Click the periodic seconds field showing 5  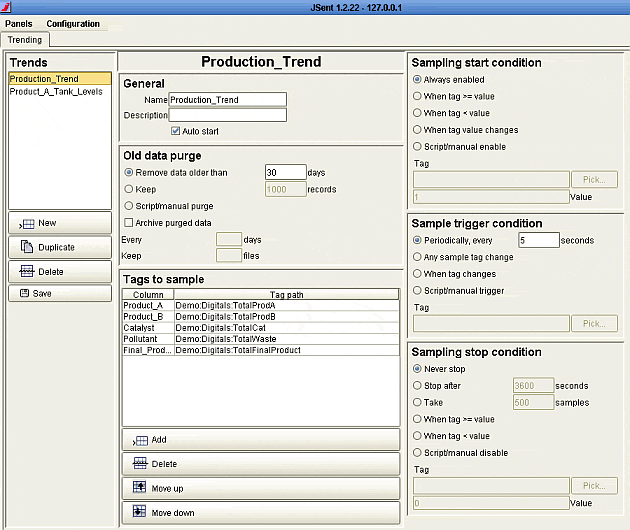tap(539, 240)
